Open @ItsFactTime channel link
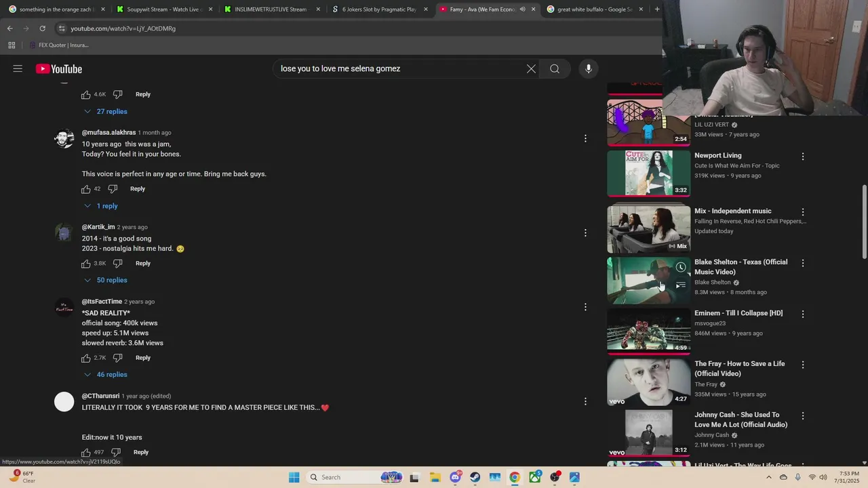Screen dimensions: 868x488 (x=102, y=302)
